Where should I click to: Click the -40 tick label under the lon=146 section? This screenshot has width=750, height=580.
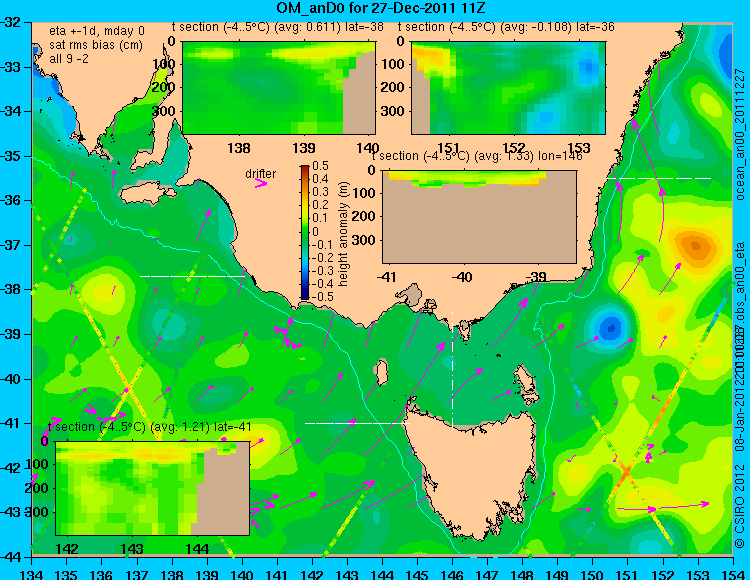tap(463, 277)
